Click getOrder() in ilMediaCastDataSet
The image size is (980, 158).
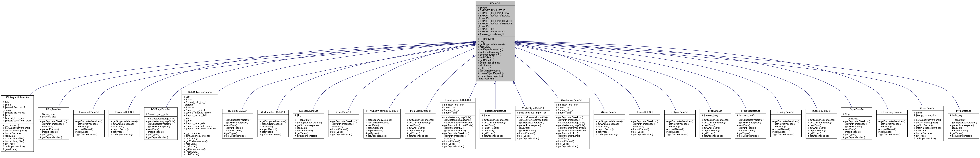click(488, 131)
